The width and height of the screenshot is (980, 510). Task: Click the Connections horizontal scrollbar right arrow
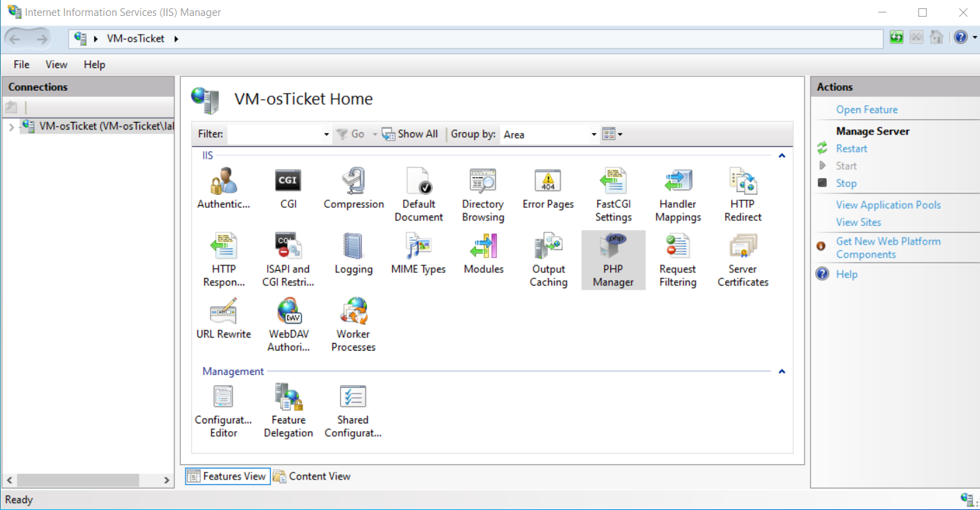(x=166, y=480)
